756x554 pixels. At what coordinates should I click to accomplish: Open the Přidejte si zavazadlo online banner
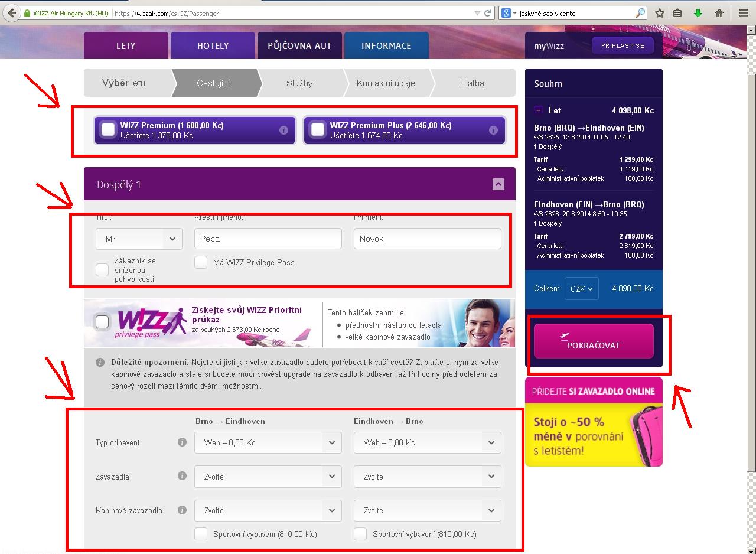(x=594, y=422)
